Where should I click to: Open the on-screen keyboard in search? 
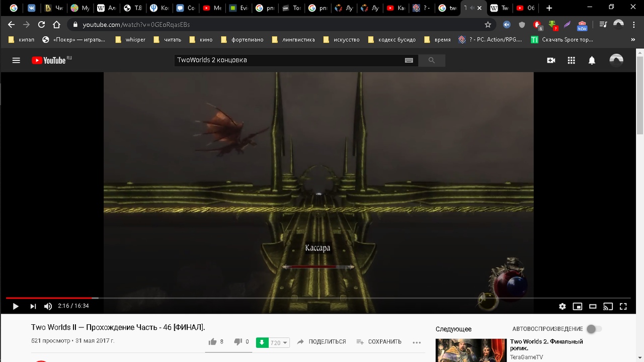click(409, 60)
